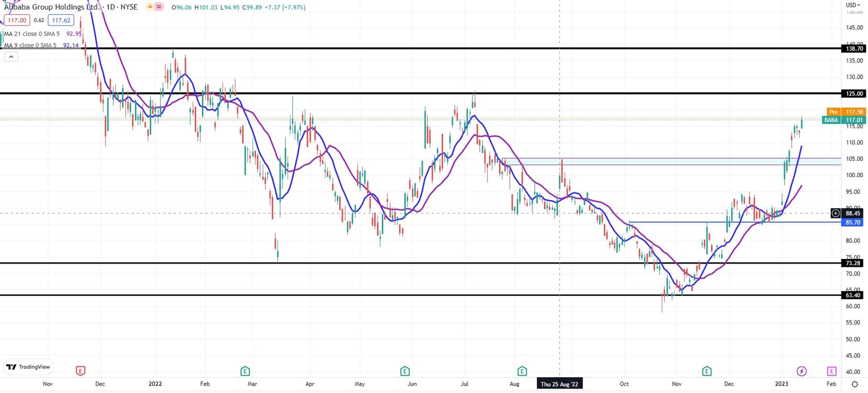This screenshot has height=393, width=868.
Task: Click the sun pre-market session icon
Action: click(x=150, y=7)
